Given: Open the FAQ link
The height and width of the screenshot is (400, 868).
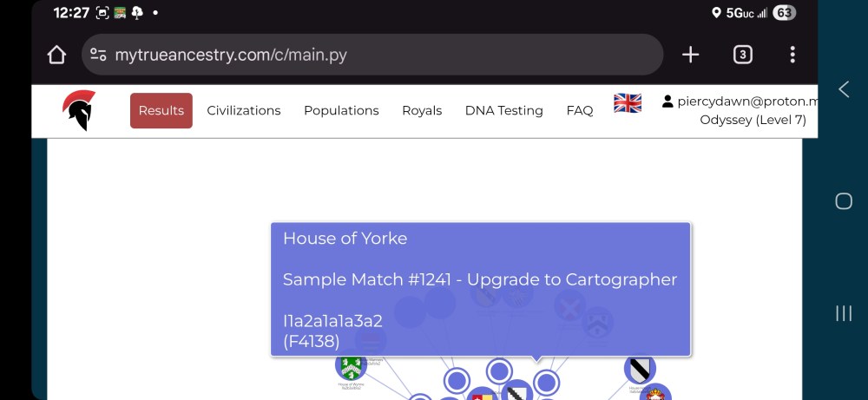Looking at the screenshot, I should point(580,110).
